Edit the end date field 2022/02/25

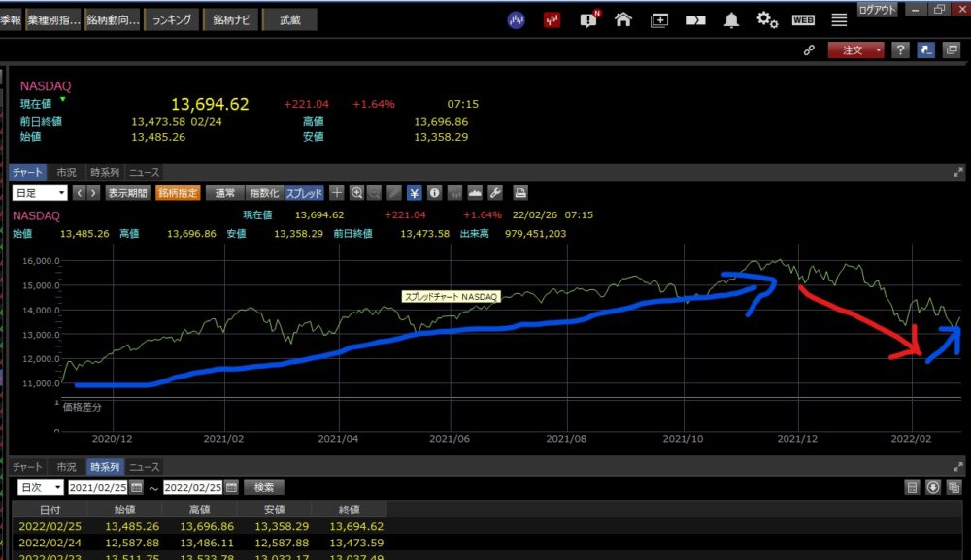192,487
